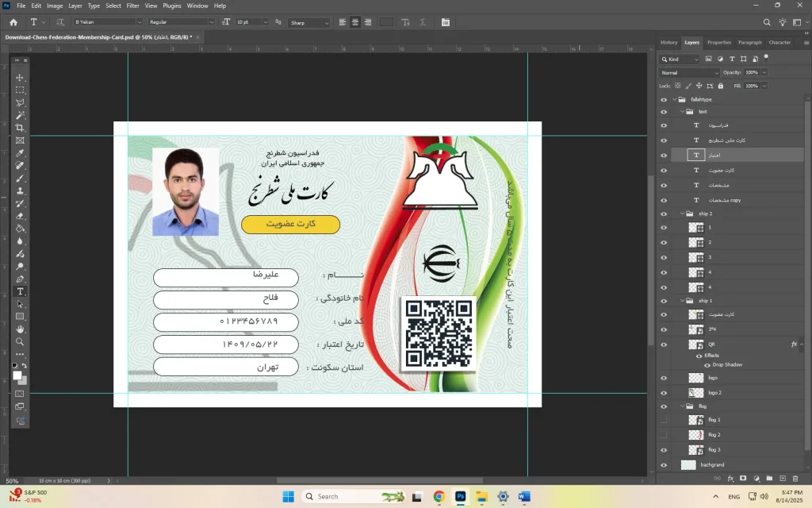Choose the Polygonal Lasso tool

20,102
